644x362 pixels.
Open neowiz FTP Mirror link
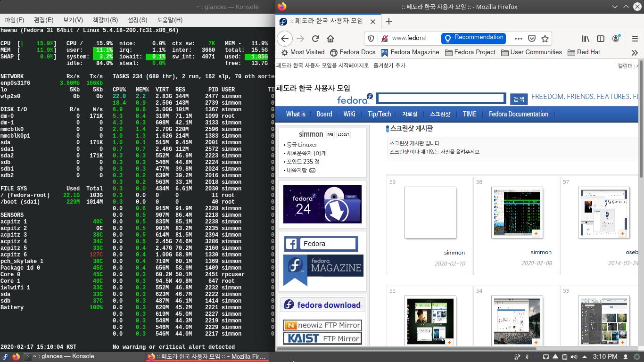[x=322, y=325]
